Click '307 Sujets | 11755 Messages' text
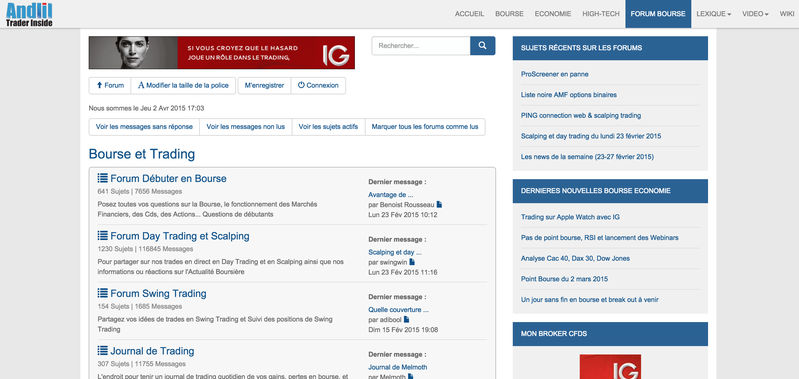This screenshot has height=379, width=799. 141,365
